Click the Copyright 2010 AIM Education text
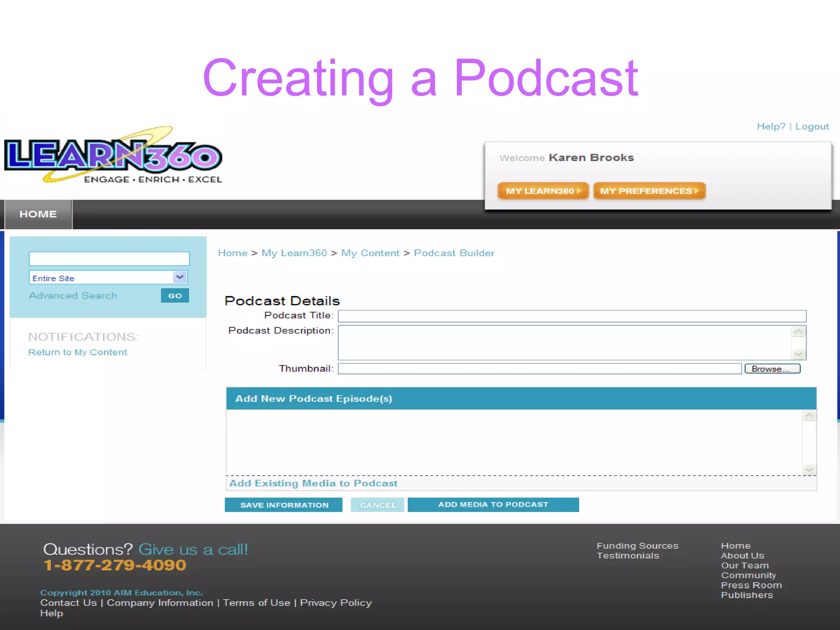840x630 pixels. point(121,592)
